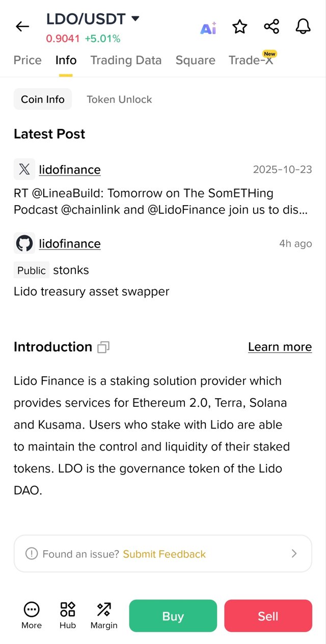Open the AI assistant icon
Screen dimensions: 326x644
(208, 27)
